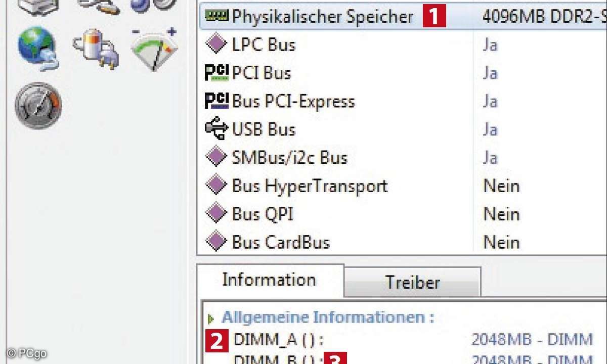Viewport: 607px width, 364px height.
Task: Open the round speedometer benchmark icon
Action: [38, 105]
